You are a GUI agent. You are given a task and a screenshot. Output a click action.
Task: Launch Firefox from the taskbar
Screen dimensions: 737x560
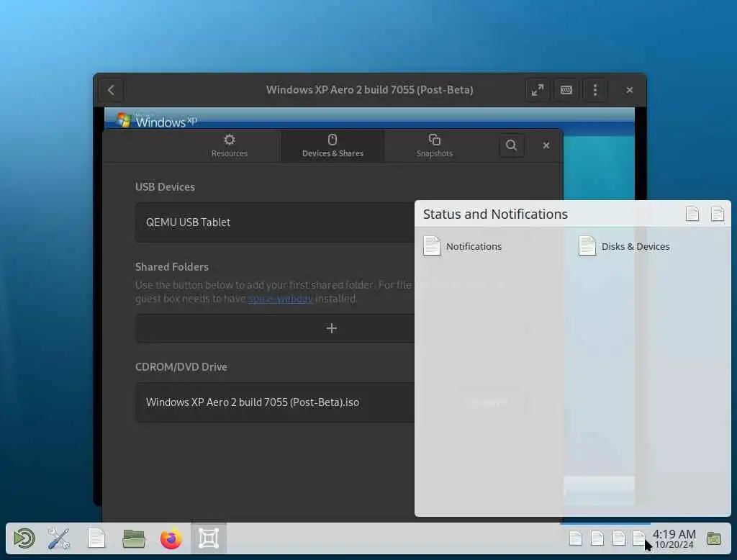coord(171,538)
